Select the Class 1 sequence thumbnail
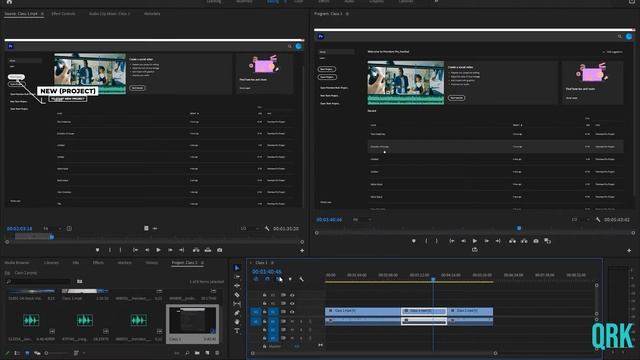 (x=193, y=321)
